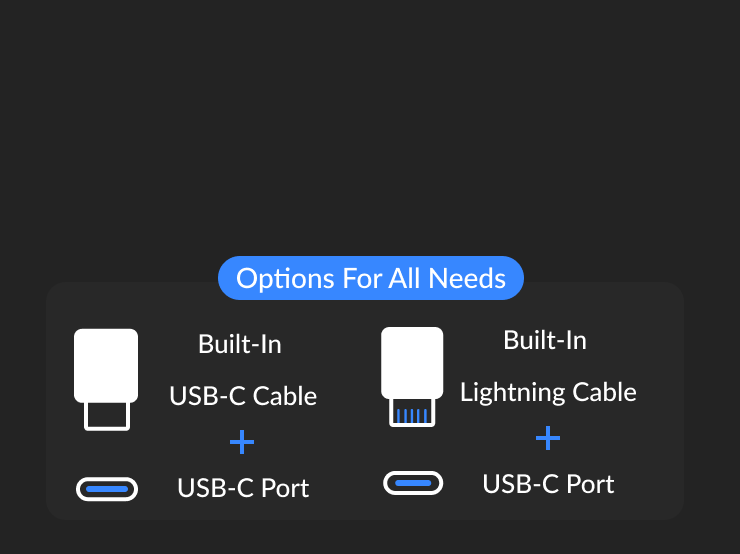Click the Built-In label above USB-C Cable
740x554 pixels.
coord(240,345)
